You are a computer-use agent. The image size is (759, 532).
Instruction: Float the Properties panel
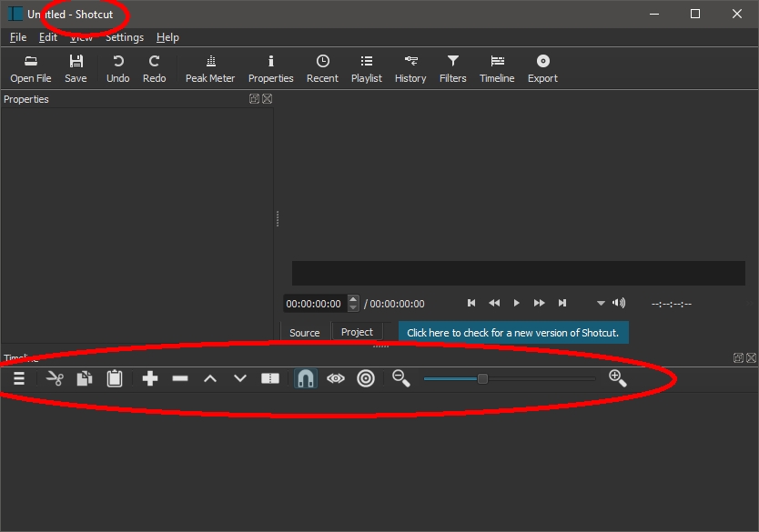click(x=254, y=98)
